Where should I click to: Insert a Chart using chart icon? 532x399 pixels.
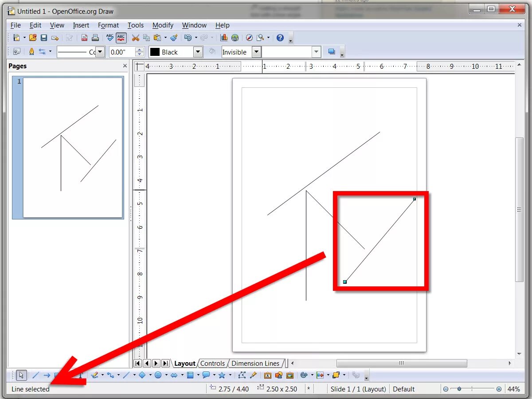pyautogui.click(x=224, y=38)
